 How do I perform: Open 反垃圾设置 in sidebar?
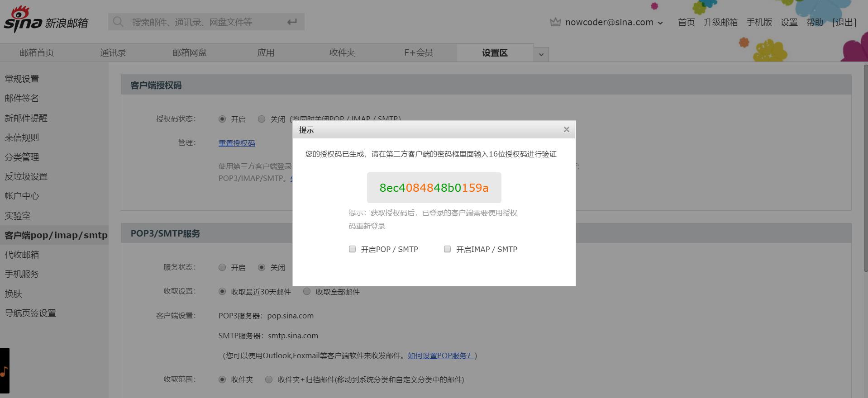(x=26, y=176)
